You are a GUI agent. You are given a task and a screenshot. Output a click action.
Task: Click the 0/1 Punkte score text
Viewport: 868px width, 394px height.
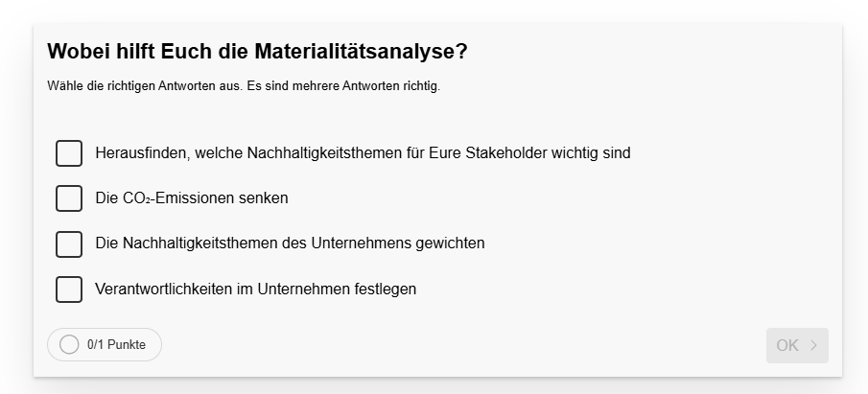(116, 344)
